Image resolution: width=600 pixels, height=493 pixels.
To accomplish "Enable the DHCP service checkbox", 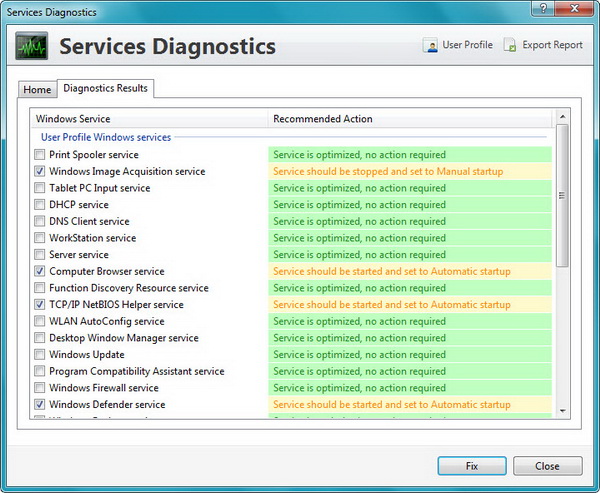I will (39, 204).
